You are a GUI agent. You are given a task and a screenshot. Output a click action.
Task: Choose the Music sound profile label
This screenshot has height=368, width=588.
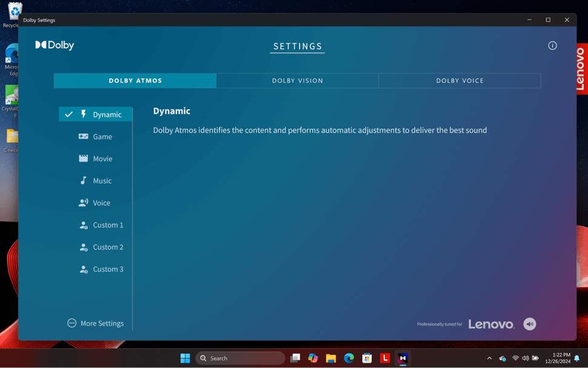(102, 181)
